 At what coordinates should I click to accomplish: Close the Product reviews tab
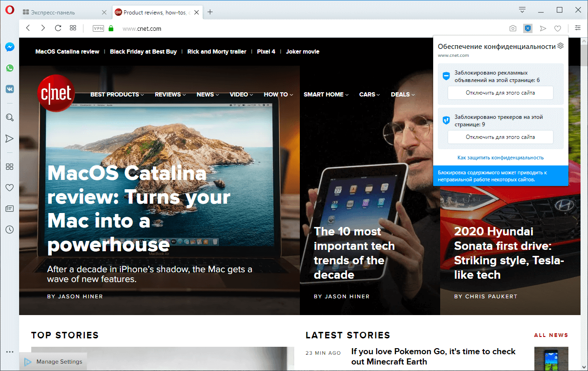[x=196, y=13]
